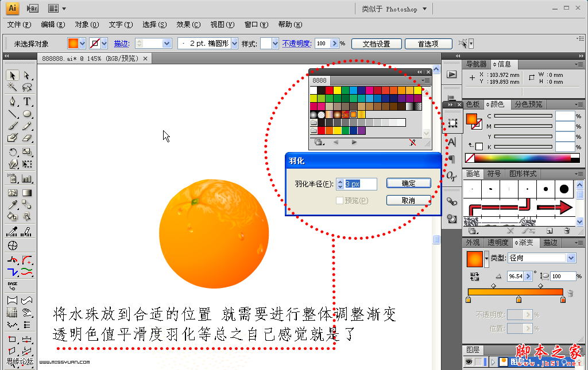Open the 窗口(W) menu
This screenshot has height=370, width=588.
(x=256, y=24)
